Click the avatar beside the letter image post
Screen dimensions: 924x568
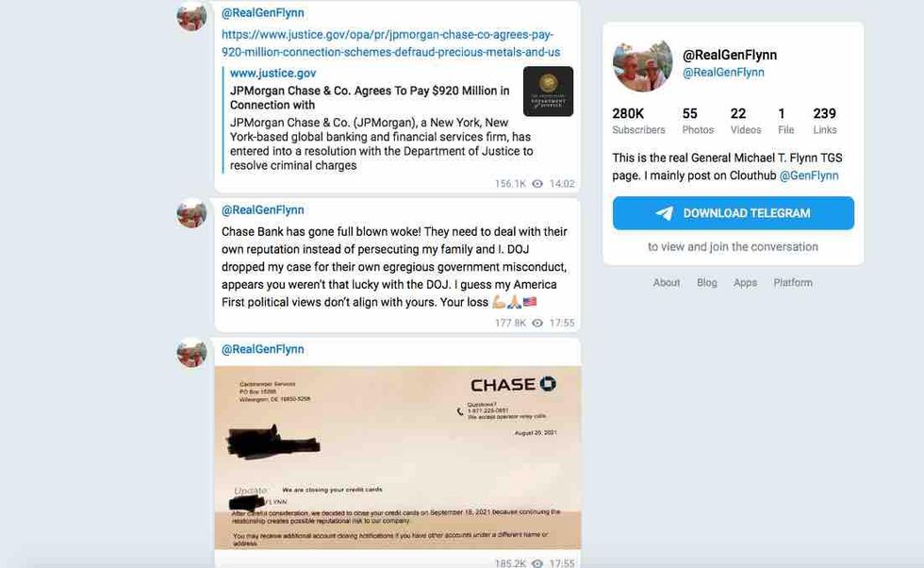point(192,353)
